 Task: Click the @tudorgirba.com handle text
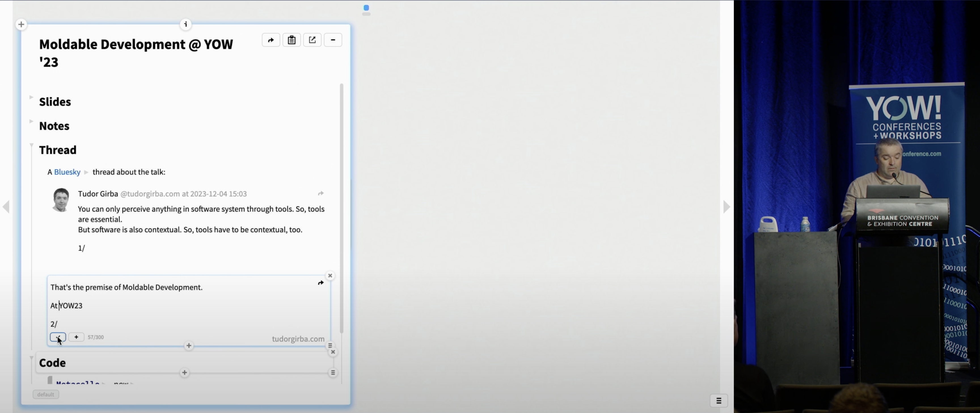tap(150, 194)
